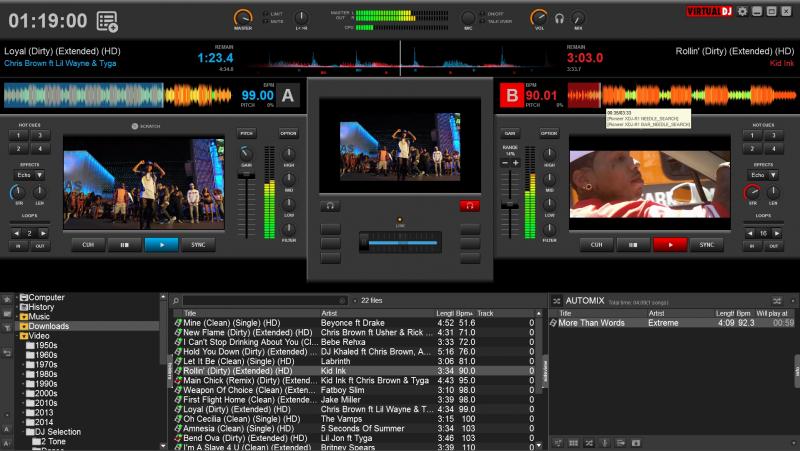Pause deck A with the pause button
This screenshot has width=800, height=451.
pyautogui.click(x=124, y=245)
